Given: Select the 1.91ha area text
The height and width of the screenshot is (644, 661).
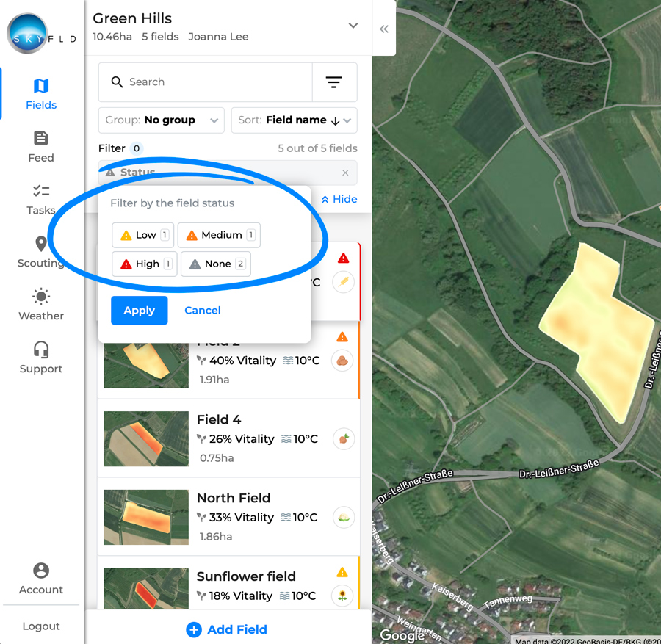Looking at the screenshot, I should (214, 380).
